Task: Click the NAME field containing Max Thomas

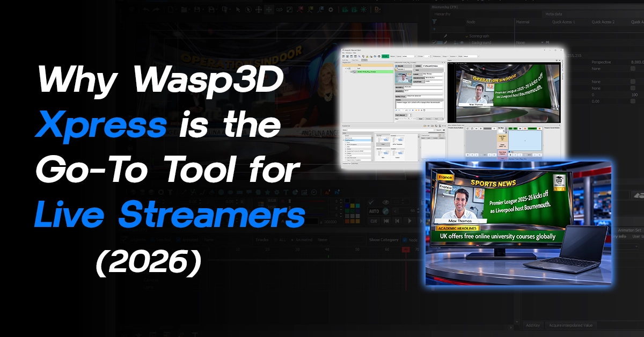Action: (432, 74)
